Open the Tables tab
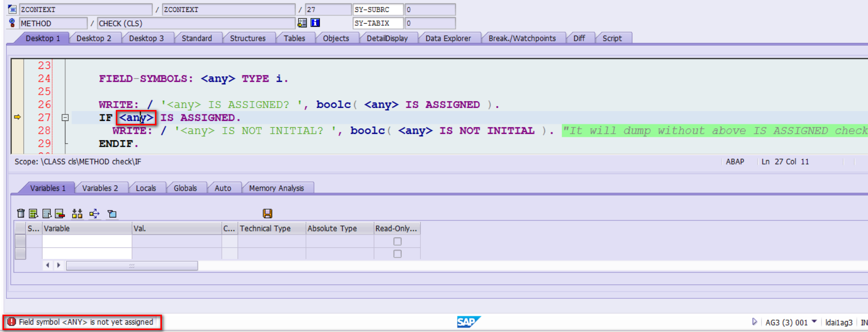 click(x=294, y=38)
